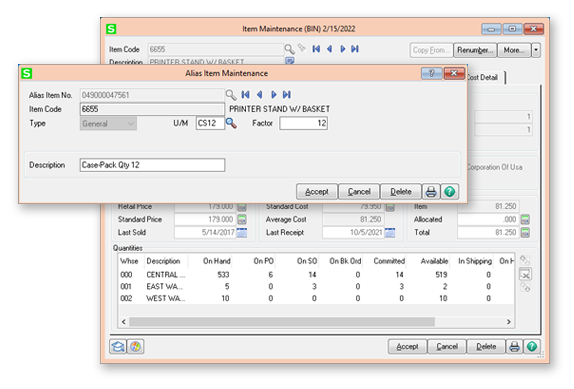Image resolution: width=574 pixels, height=389 pixels.
Task: Click On Hand value 533
Action: (x=223, y=275)
